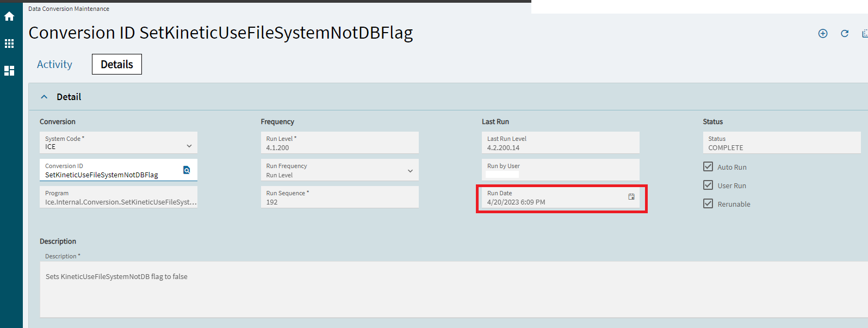Open the apps grid menu icon

pos(9,44)
